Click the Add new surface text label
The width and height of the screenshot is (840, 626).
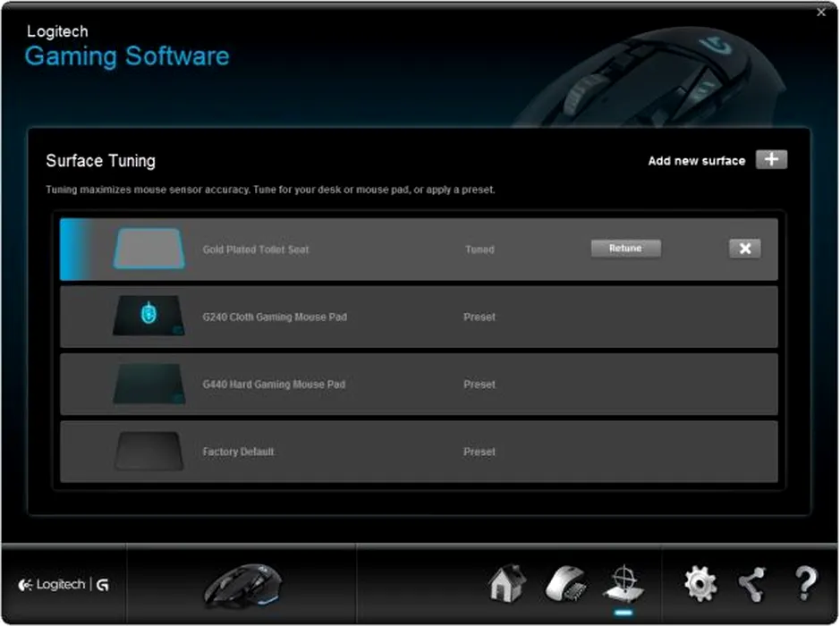(696, 161)
